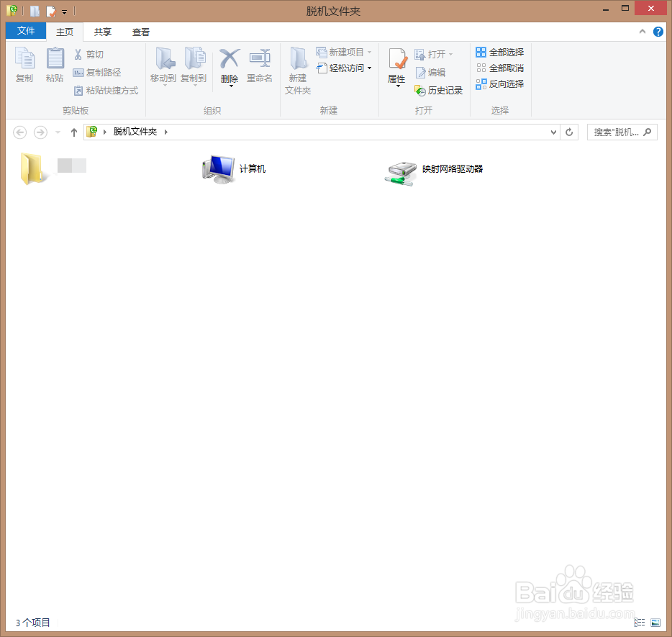The image size is (672, 637).
Task: Click the search box 搜索"脱机...
Action: click(x=622, y=132)
